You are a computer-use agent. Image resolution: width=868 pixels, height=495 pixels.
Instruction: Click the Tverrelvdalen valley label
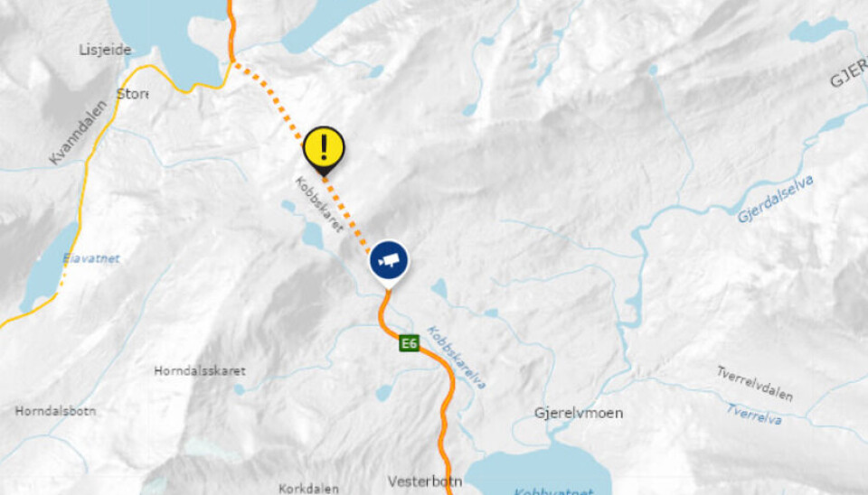pos(755,383)
